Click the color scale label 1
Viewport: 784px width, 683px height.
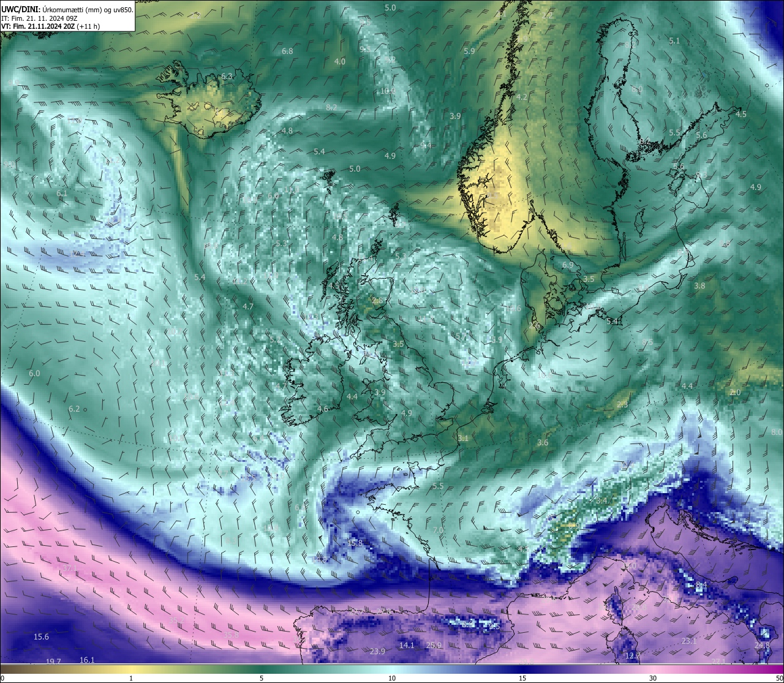[131, 678]
